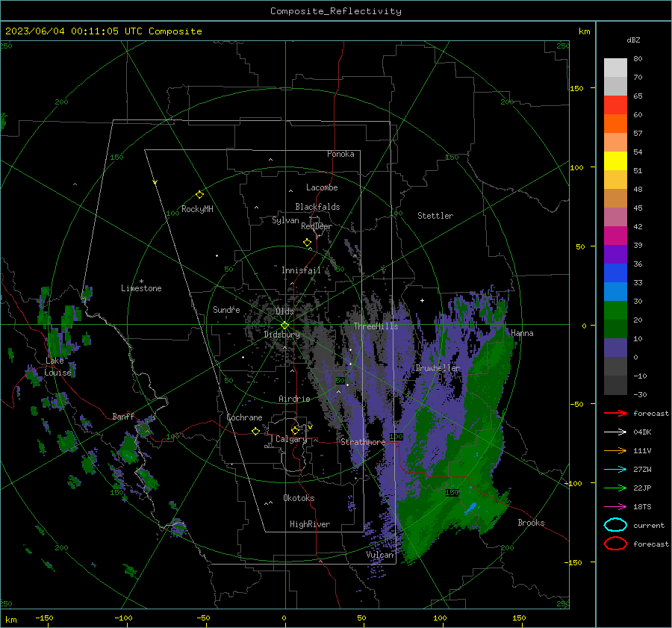The width and height of the screenshot is (672, 628).
Task: Select the yellow diamond marker below Cochrane
Action: tap(256, 431)
